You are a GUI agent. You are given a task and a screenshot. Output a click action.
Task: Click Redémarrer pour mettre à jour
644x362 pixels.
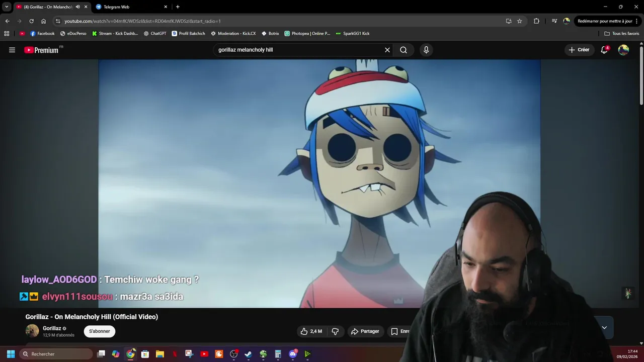(605, 21)
